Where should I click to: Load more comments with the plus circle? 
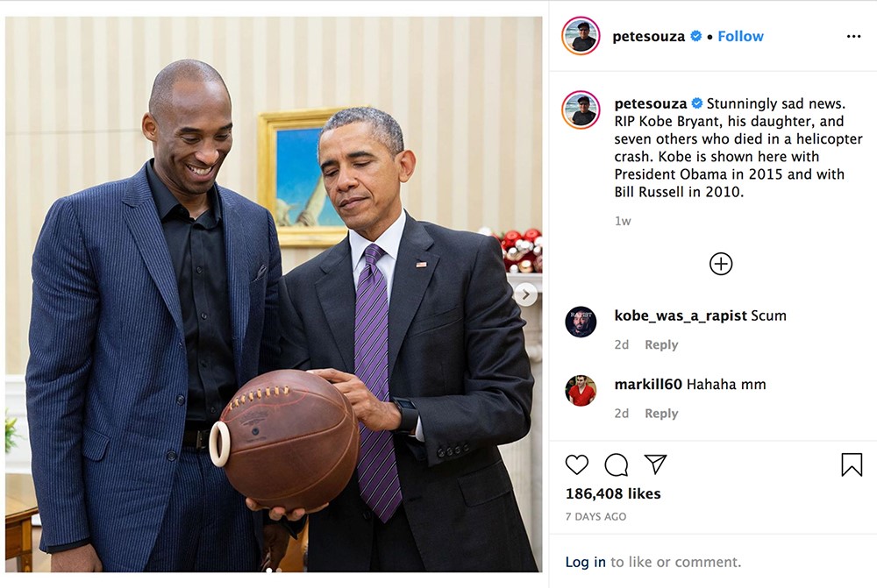tap(720, 264)
